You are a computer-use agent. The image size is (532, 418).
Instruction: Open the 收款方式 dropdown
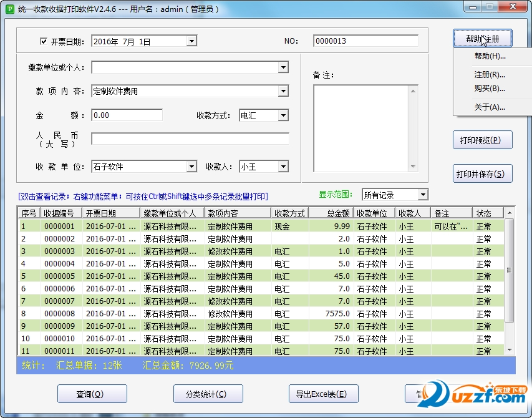coord(283,115)
